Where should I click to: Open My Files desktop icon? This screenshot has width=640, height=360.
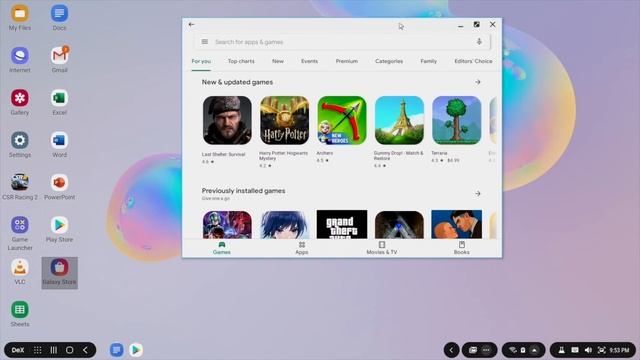[x=20, y=17]
